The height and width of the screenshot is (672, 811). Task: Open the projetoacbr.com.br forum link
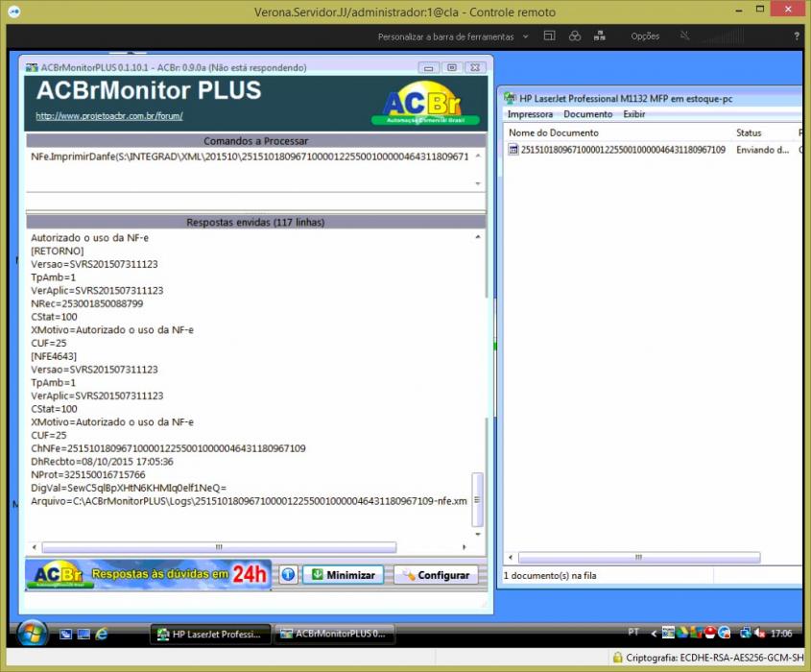[x=109, y=116]
